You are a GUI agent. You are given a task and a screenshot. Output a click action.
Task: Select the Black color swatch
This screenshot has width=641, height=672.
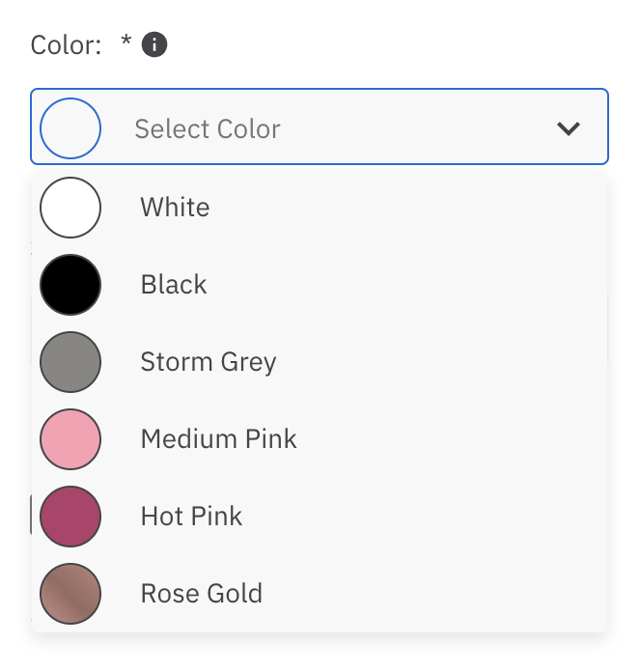(70, 285)
